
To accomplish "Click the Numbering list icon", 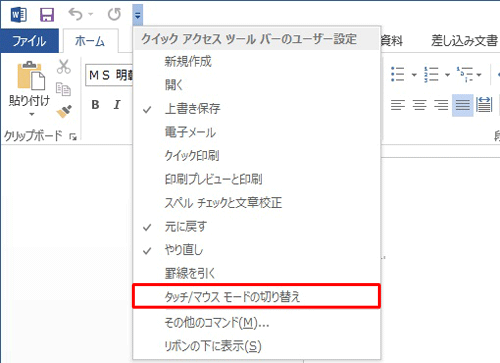I will pyautogui.click(x=431, y=74).
